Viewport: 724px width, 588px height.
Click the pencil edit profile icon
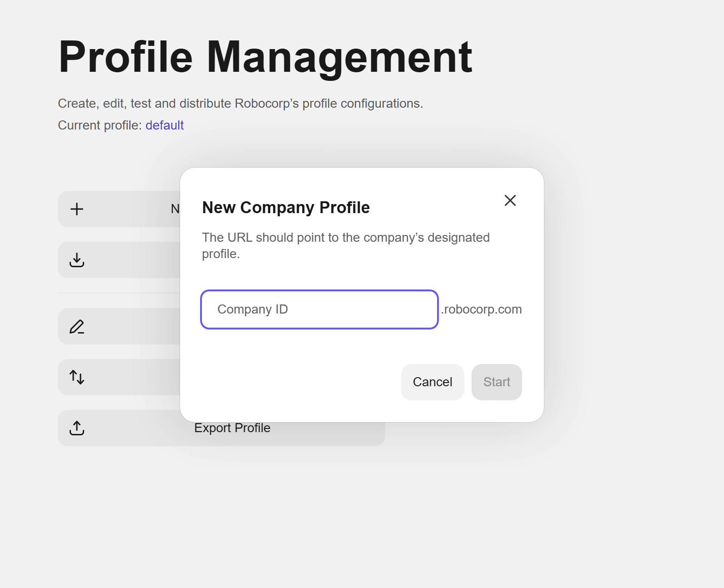[77, 327]
